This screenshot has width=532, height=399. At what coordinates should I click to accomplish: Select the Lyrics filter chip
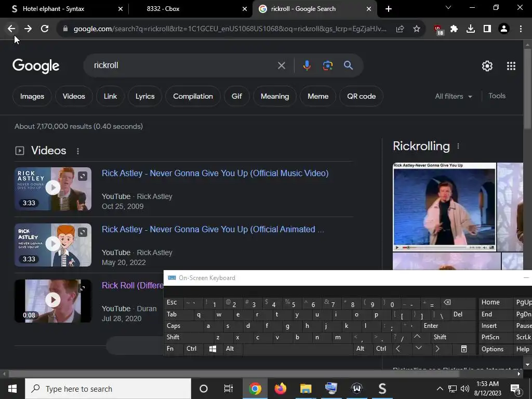(x=145, y=96)
